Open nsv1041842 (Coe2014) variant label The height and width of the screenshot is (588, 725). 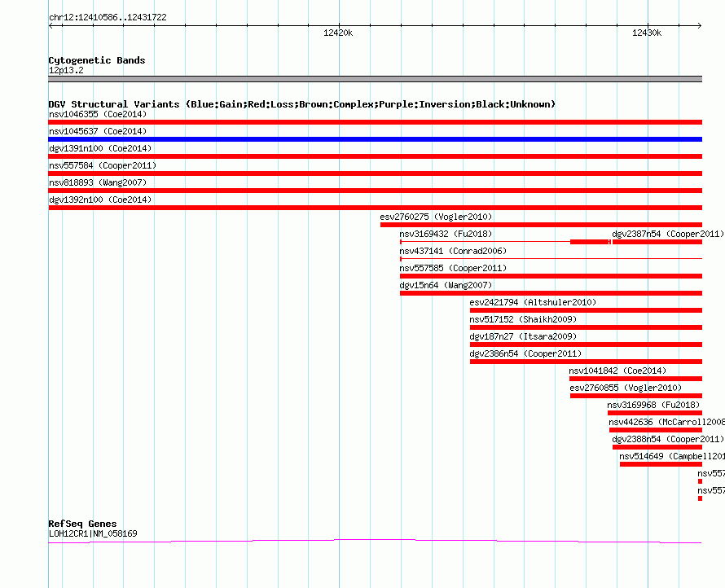(617, 371)
